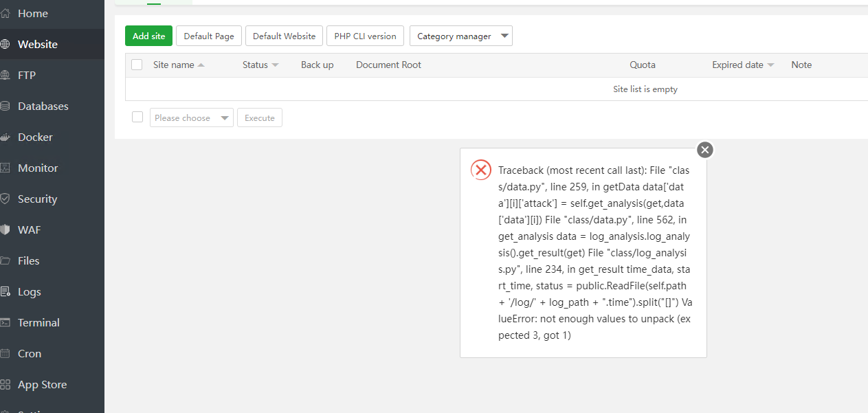Image resolution: width=868 pixels, height=413 pixels.
Task: Click the WAF sidebar icon
Action: (5, 230)
